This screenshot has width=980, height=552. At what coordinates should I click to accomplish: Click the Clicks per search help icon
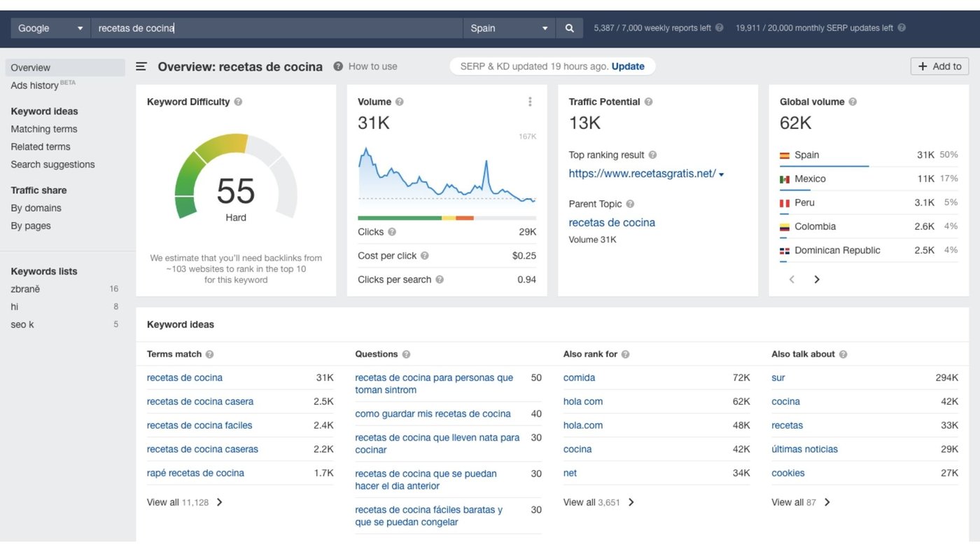pyautogui.click(x=440, y=280)
